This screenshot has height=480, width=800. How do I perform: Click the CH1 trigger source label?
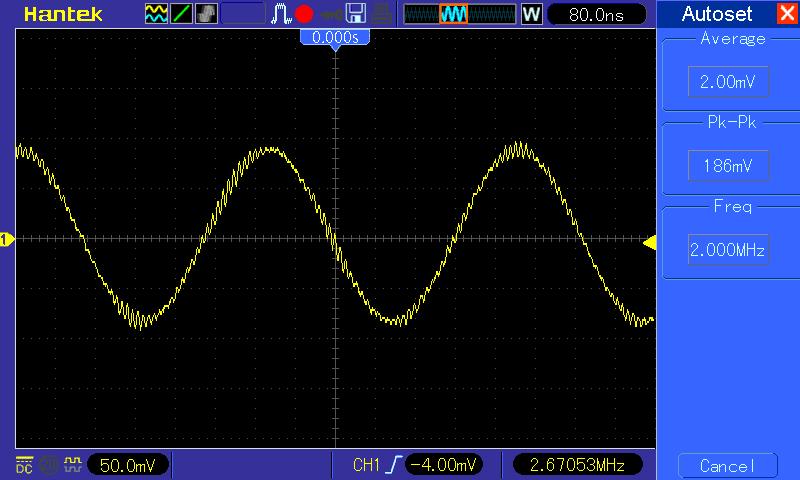point(366,465)
